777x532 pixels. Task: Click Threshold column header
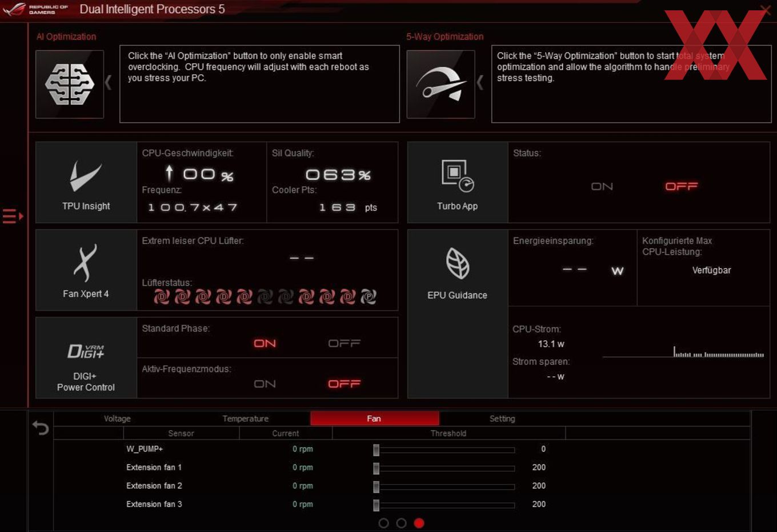click(x=448, y=433)
